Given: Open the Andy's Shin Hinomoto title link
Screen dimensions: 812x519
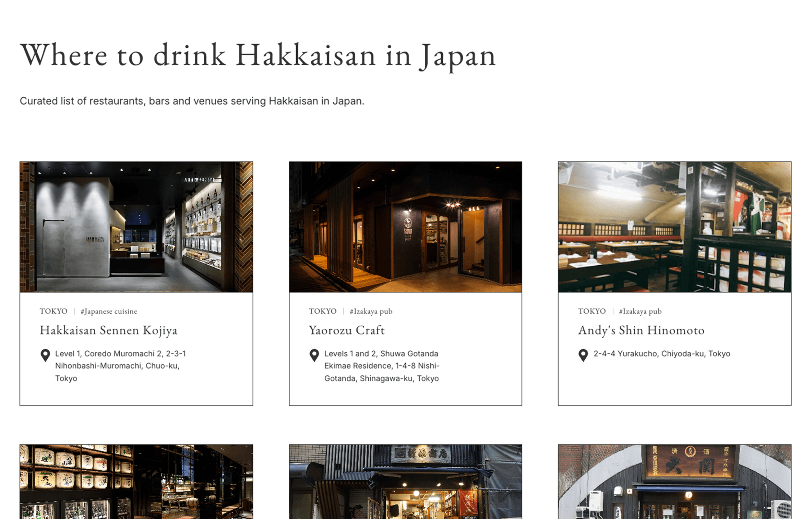Looking at the screenshot, I should 641,330.
